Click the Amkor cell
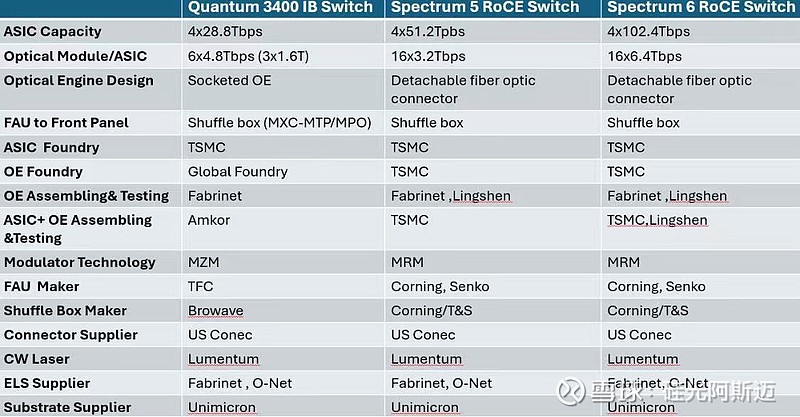The width and height of the screenshot is (800, 417). pyautogui.click(x=209, y=220)
